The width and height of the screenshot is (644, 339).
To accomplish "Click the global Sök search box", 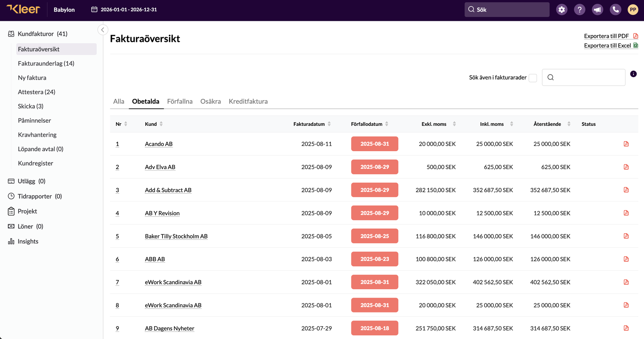I will pyautogui.click(x=507, y=10).
